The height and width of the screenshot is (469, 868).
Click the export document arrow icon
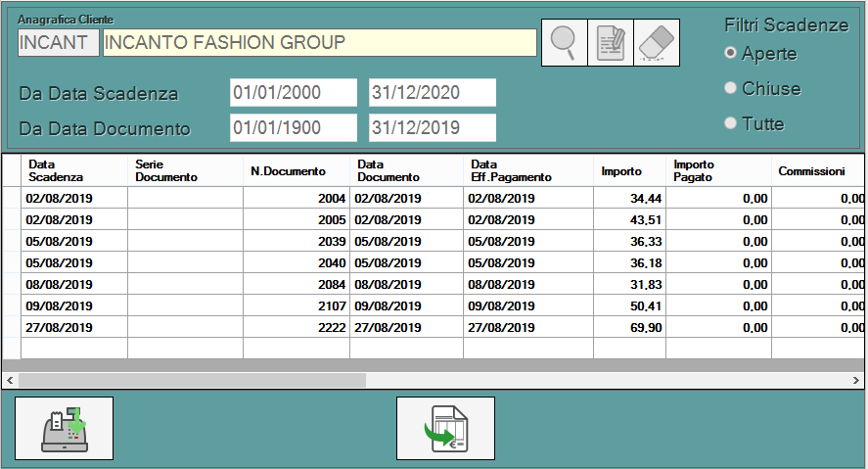[445, 429]
